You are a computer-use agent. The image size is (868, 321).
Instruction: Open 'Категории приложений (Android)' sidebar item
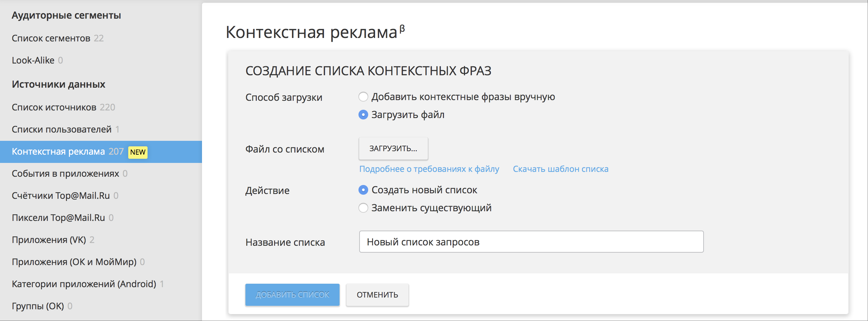[84, 284]
